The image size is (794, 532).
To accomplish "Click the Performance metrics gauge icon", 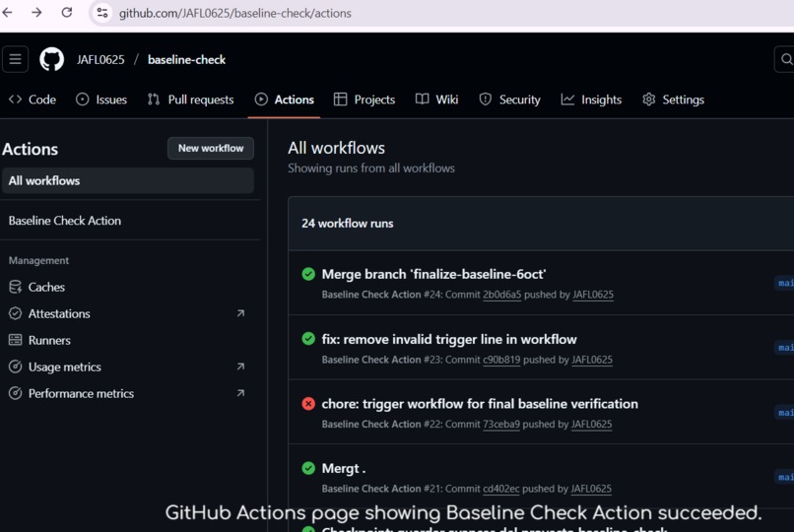I will click(15, 393).
